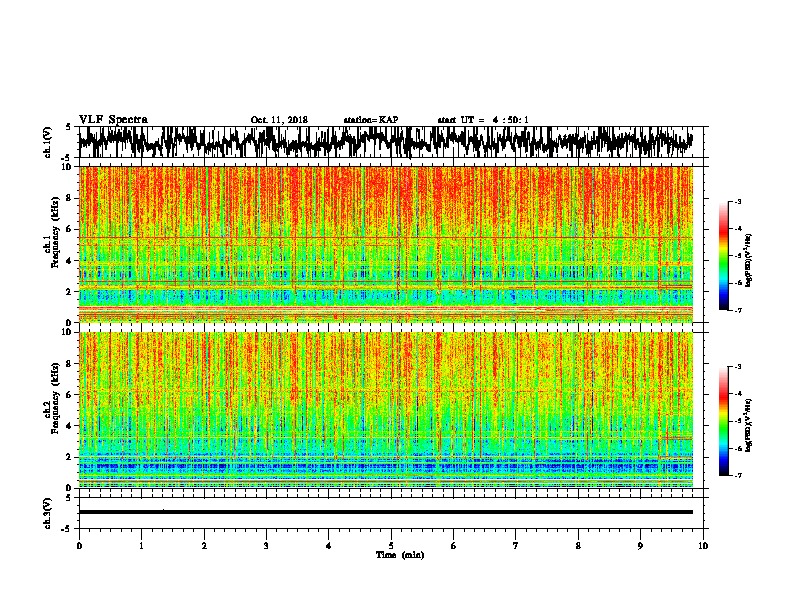Click the ch.2 spectrogram color scale bar
The image size is (792, 612).
coord(724,421)
